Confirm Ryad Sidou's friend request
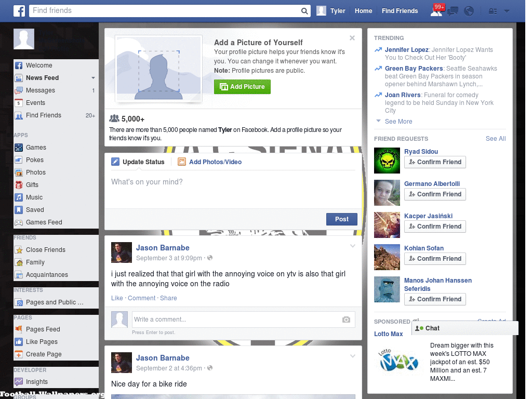The width and height of the screenshot is (532, 399). click(435, 162)
